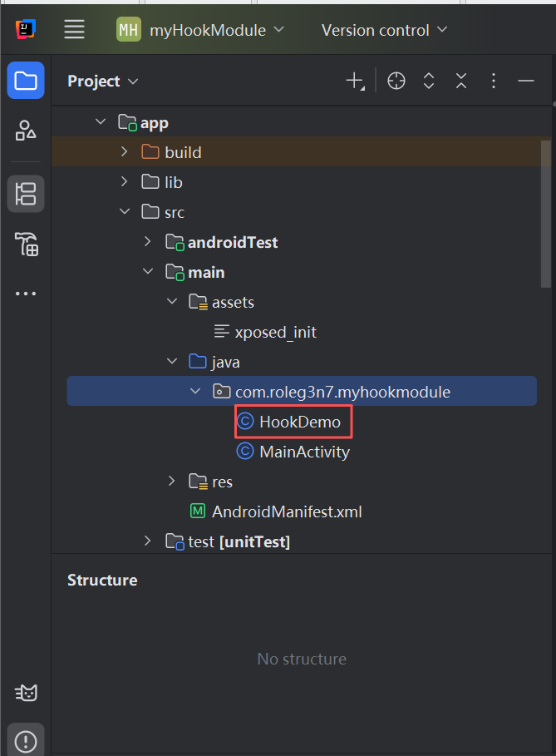Expand the res folder

[x=171, y=481]
